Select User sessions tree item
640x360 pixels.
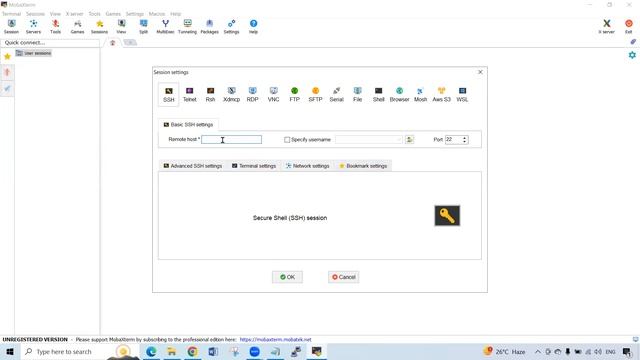coord(33,53)
